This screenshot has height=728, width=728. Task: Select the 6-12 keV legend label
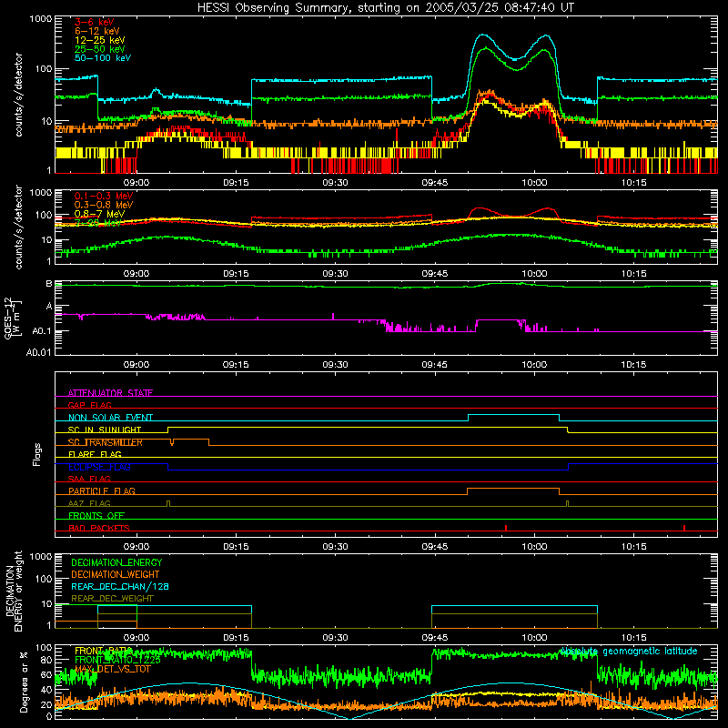pos(97,31)
